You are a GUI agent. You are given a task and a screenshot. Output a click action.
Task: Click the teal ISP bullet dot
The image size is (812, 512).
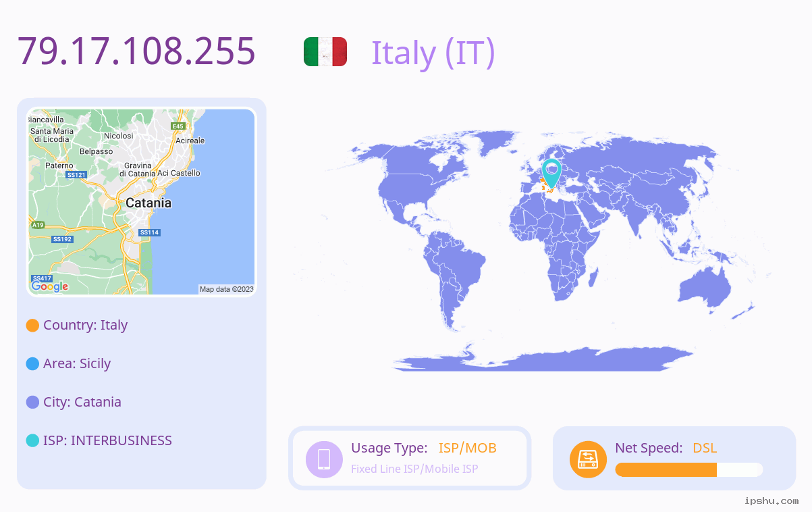[32, 441]
